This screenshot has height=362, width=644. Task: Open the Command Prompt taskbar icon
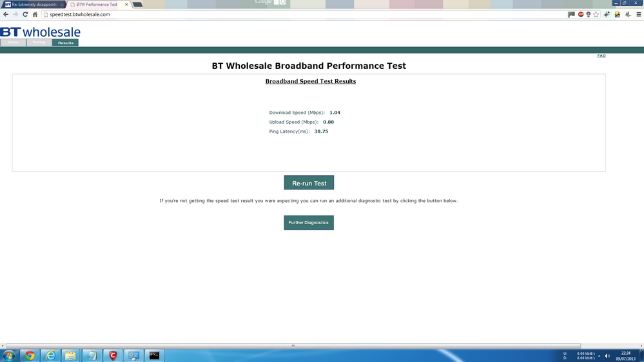(155, 356)
